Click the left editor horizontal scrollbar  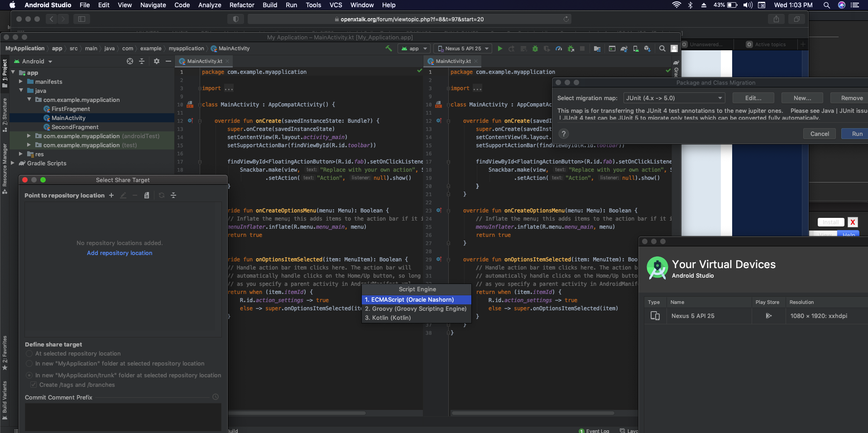coord(297,413)
